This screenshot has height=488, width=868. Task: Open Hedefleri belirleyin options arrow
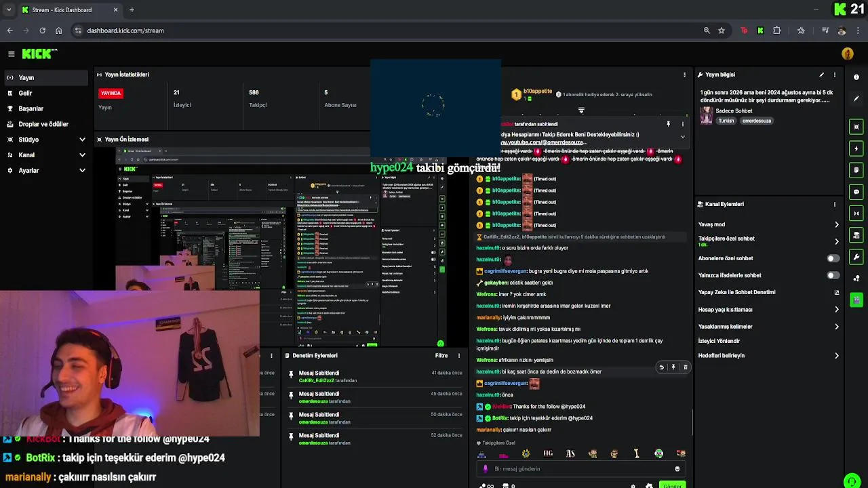(836, 356)
